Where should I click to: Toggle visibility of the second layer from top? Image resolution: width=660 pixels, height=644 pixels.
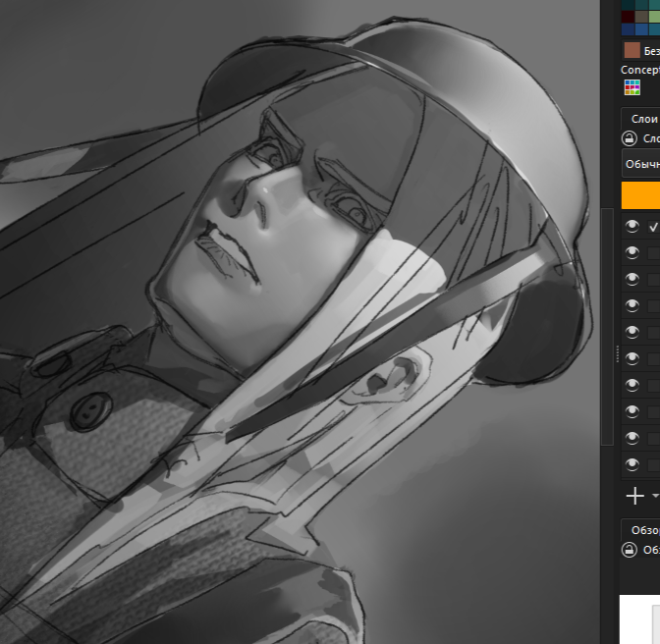(632, 253)
